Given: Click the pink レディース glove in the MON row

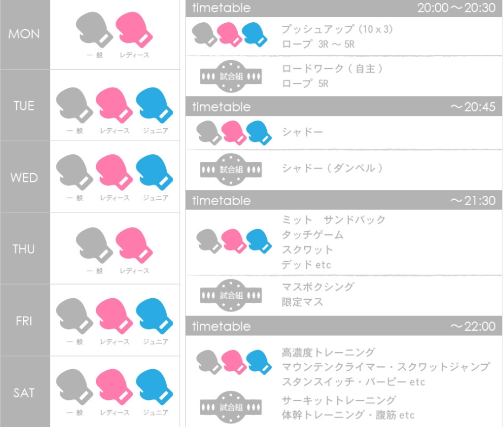Looking at the screenshot, I should pyautogui.click(x=134, y=29).
